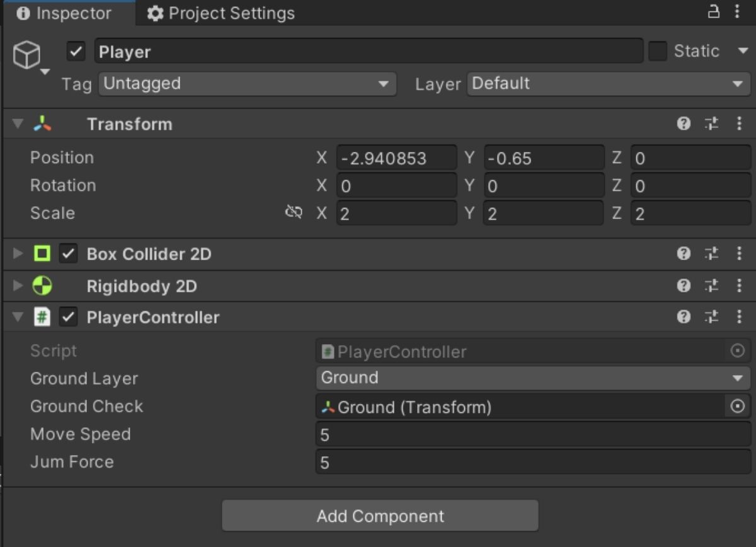This screenshot has height=547, width=756.
Task: Click PlayerController preset sliders icon
Action: pos(711,317)
